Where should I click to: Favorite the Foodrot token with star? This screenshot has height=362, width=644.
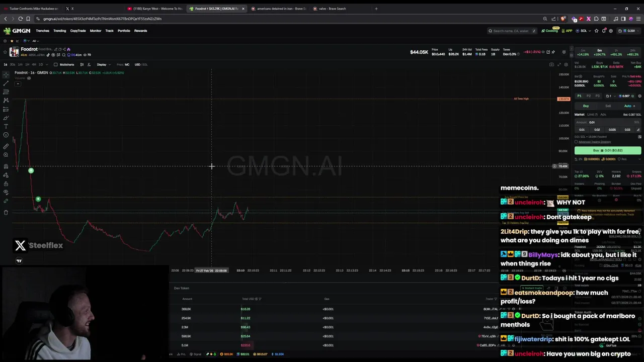5,52
